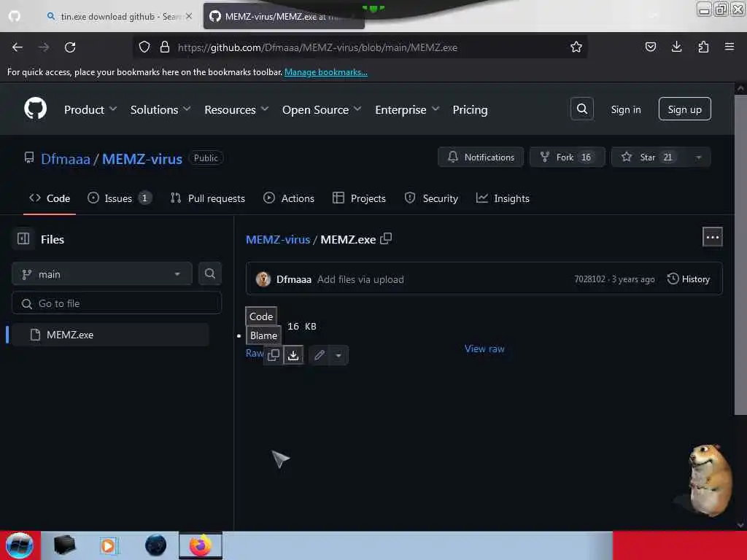
Task: Open the Projects tab
Action: click(359, 198)
